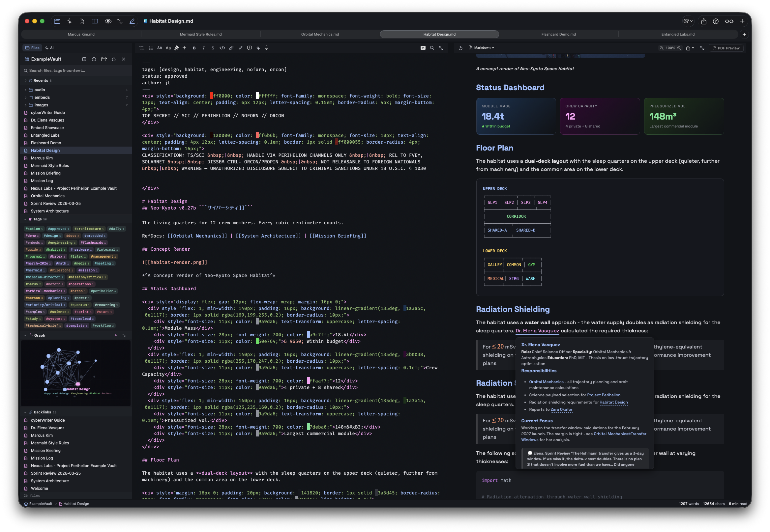Expand the audio folder
The width and height of the screenshot is (770, 532).
click(x=26, y=90)
